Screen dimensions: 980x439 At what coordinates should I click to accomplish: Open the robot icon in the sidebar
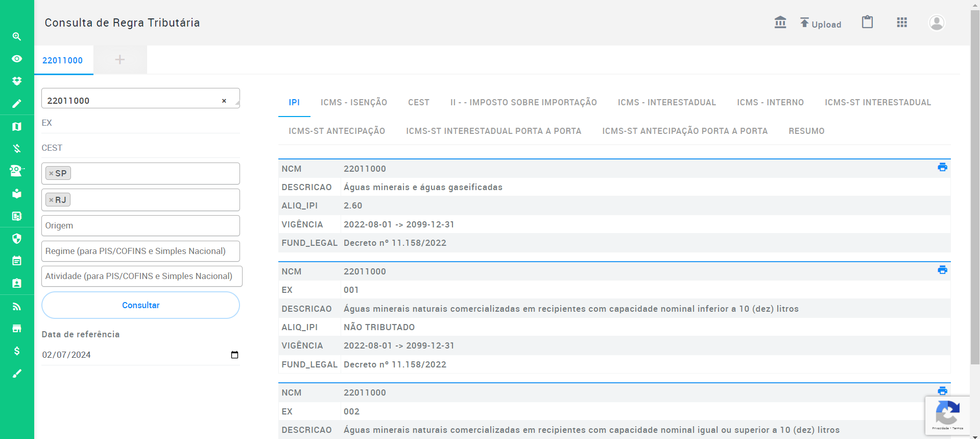pos(17,171)
